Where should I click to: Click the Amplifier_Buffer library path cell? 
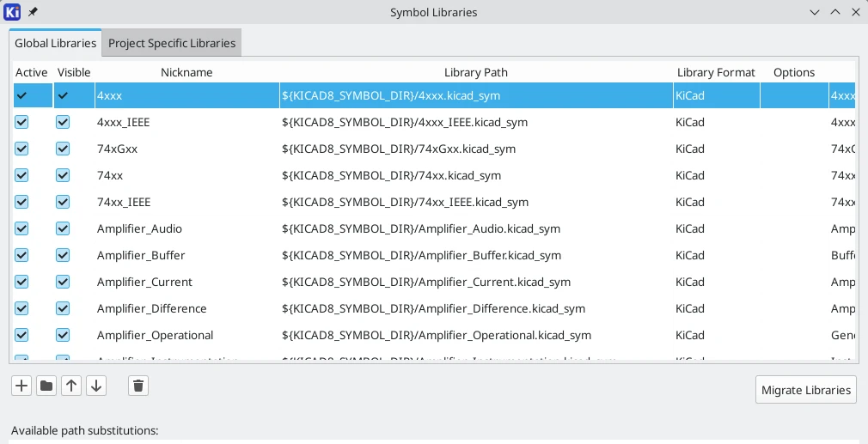tap(475, 255)
